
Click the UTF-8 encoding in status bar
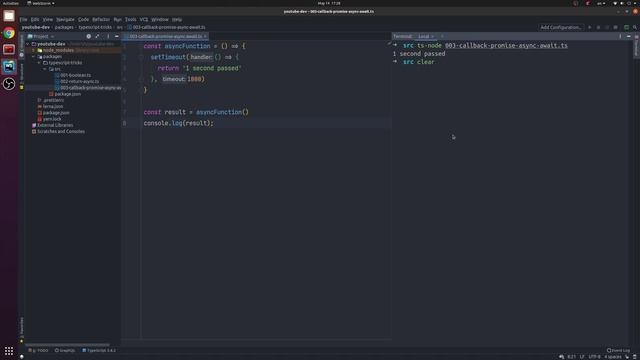pos(594,357)
